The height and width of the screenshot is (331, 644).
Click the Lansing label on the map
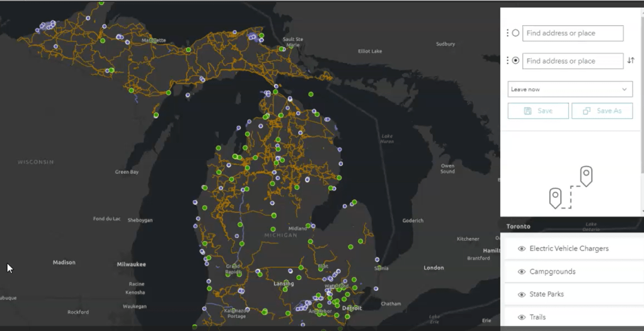tap(284, 283)
